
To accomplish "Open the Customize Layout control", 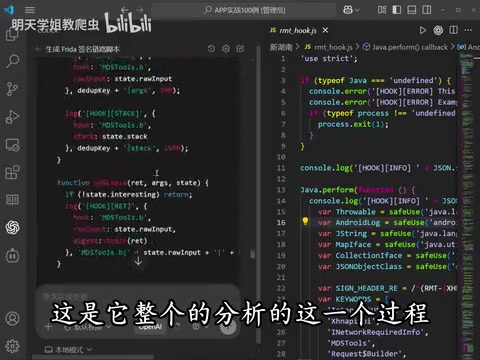I will pos(382,10).
